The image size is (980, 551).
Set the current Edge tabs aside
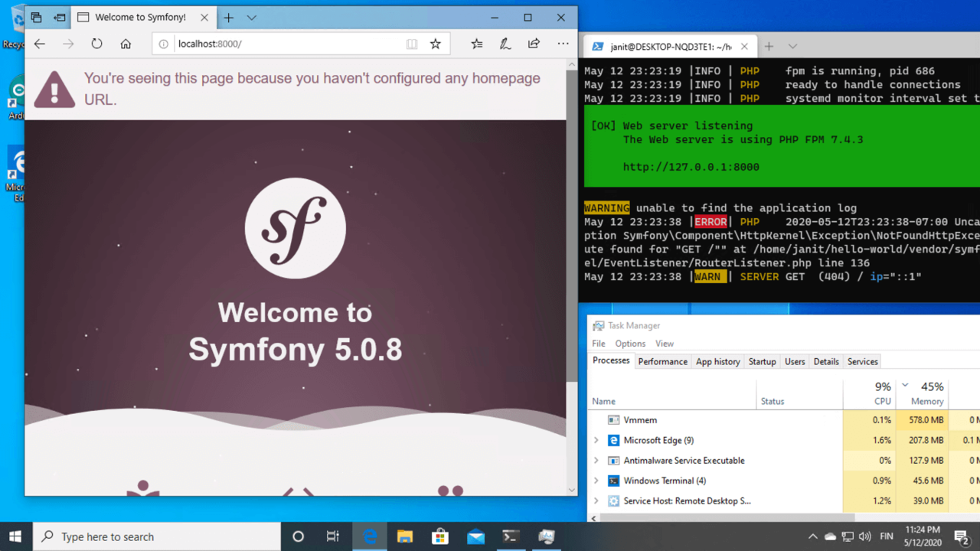[x=60, y=18]
